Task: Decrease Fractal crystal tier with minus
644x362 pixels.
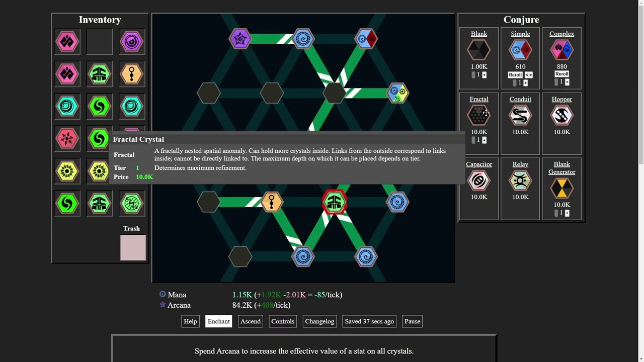Action: [x=473, y=140]
